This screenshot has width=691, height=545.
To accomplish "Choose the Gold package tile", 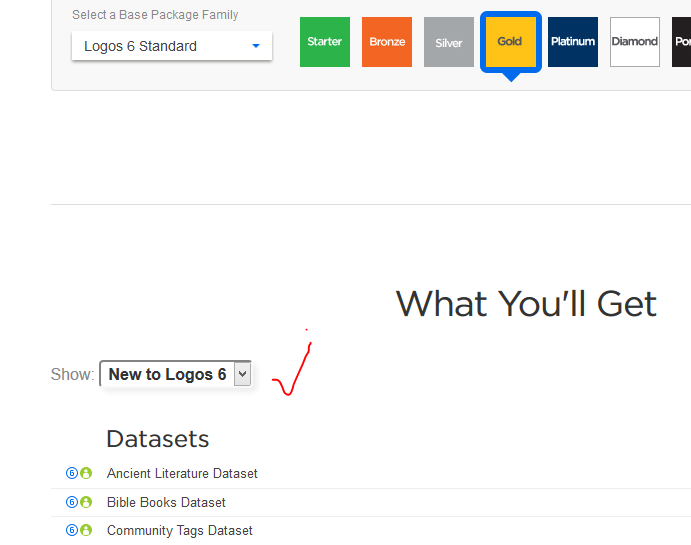I will (511, 42).
